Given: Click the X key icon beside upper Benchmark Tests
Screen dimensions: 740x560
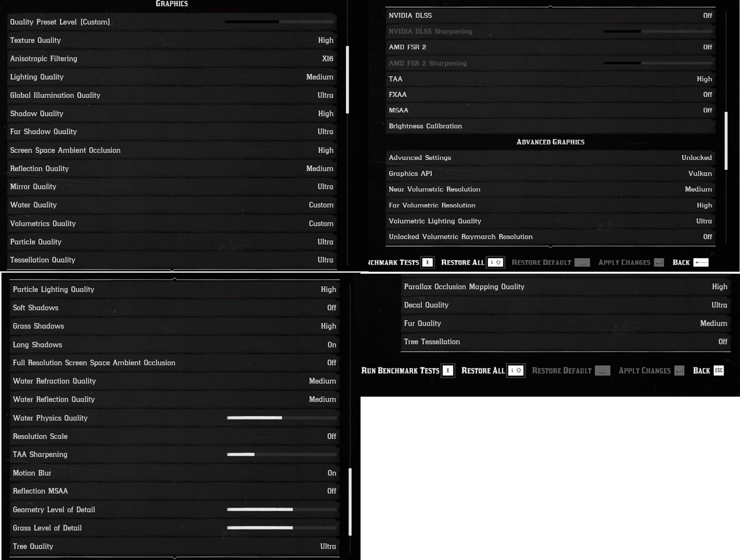Looking at the screenshot, I should pos(427,263).
